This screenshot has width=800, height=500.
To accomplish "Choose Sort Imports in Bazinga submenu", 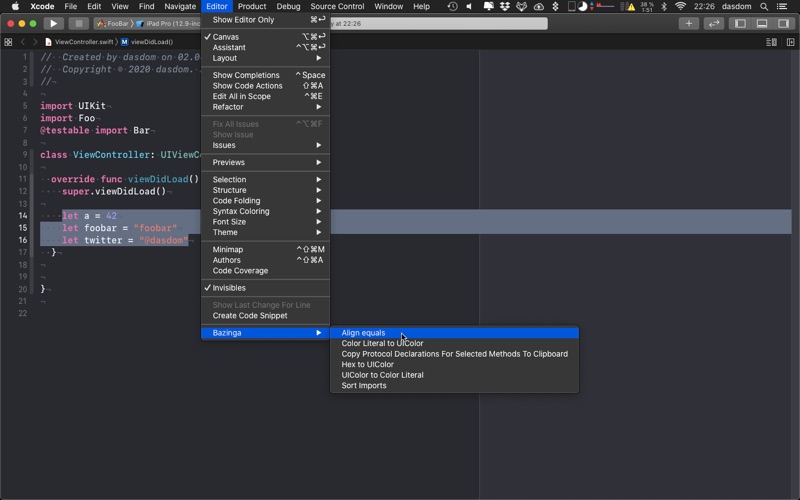I will click(x=454, y=386).
